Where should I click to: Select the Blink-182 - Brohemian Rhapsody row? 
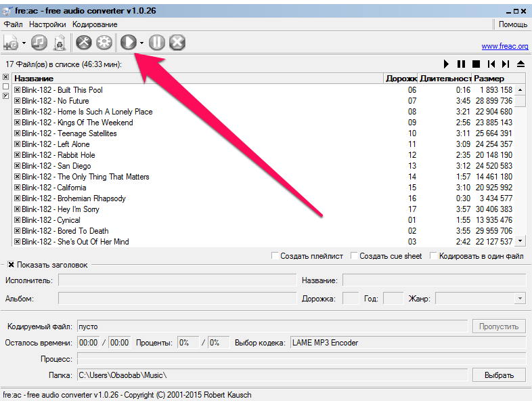point(263,198)
